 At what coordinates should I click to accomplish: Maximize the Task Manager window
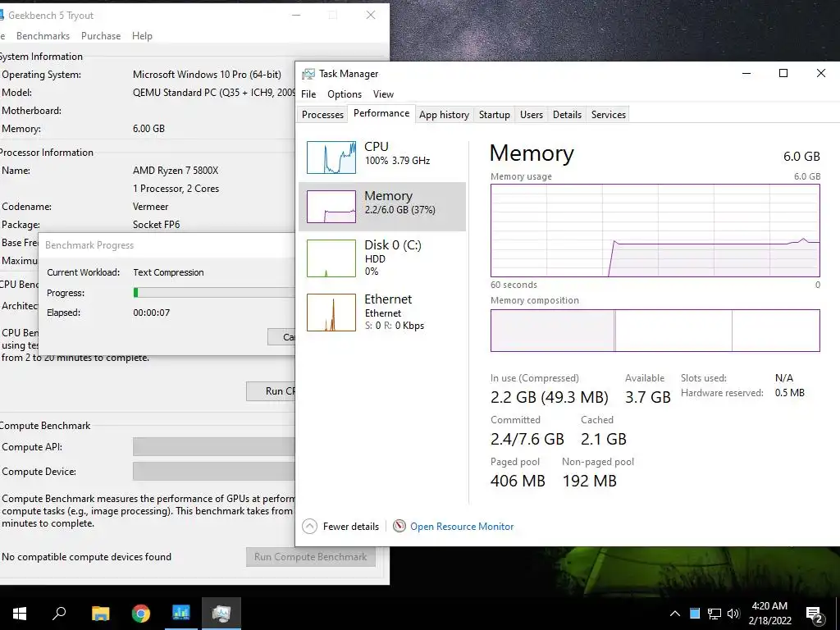point(783,73)
